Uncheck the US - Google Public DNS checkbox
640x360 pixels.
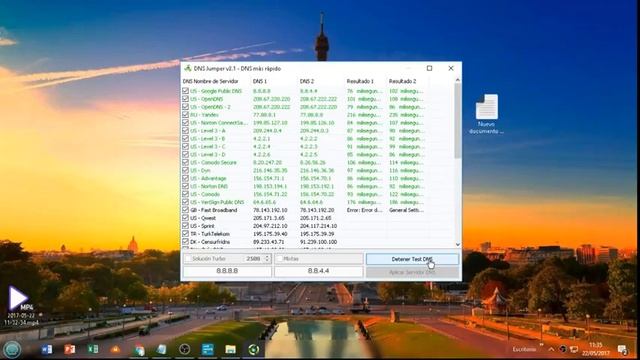[185, 91]
